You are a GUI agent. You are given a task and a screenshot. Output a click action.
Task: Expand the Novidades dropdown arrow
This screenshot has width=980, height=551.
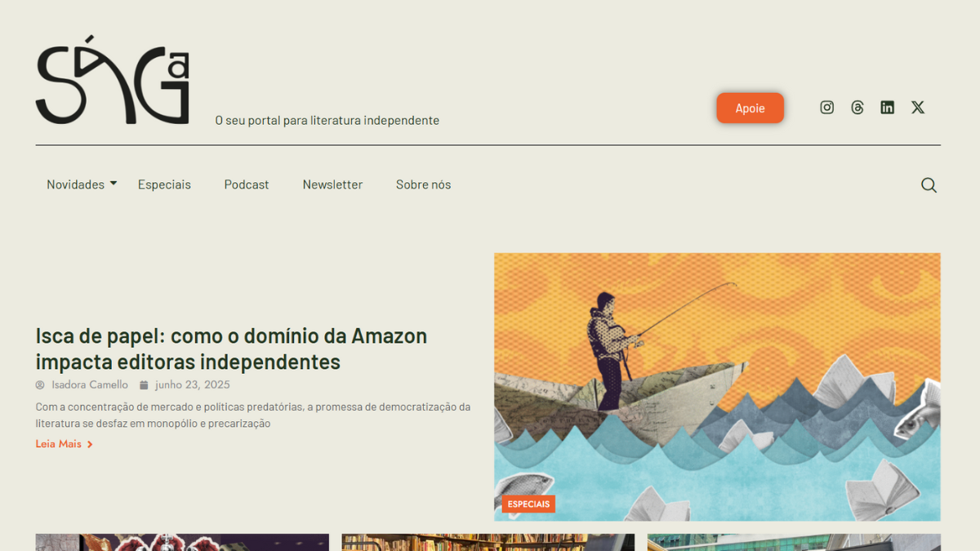coord(114,184)
